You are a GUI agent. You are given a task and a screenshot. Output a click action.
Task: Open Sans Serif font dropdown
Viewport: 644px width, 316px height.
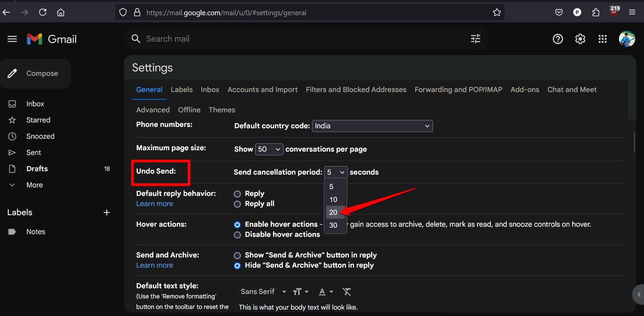coord(263,292)
